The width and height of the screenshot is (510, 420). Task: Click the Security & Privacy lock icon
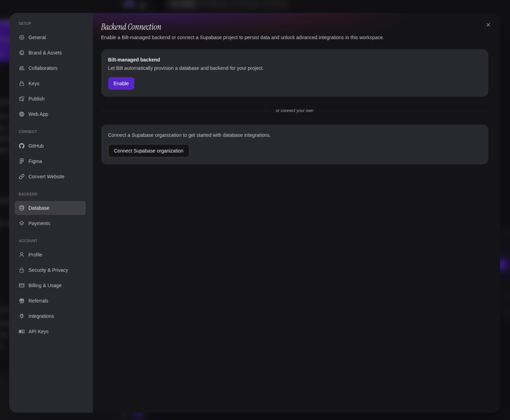21,270
